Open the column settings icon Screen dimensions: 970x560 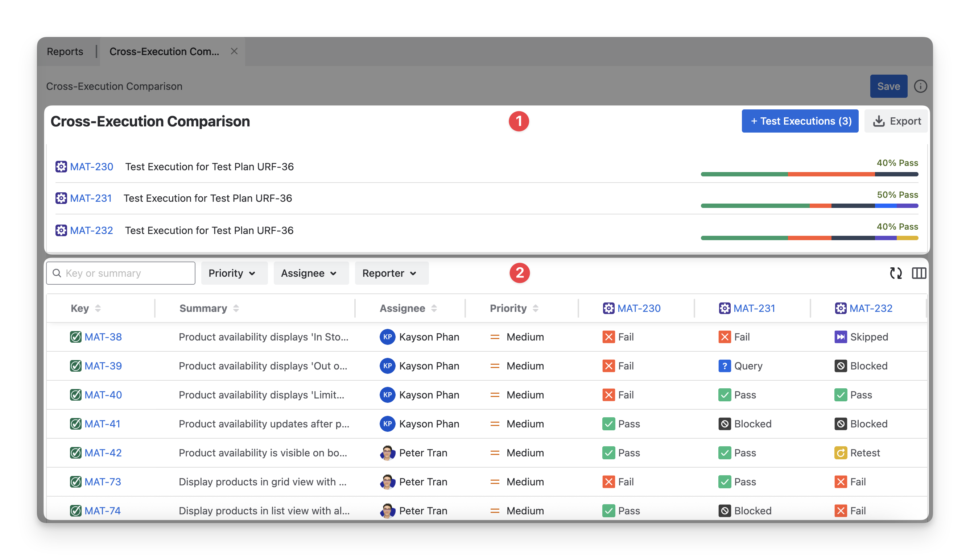coord(919,273)
